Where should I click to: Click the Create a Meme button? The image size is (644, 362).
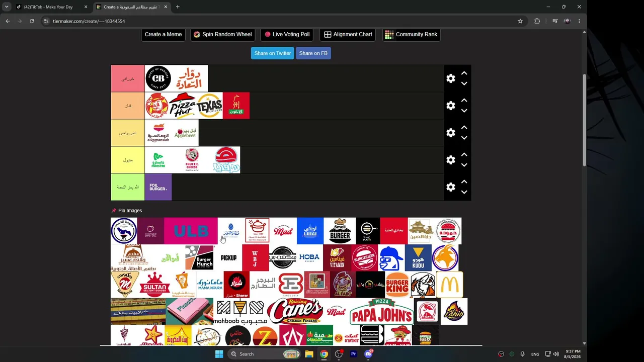163,34
